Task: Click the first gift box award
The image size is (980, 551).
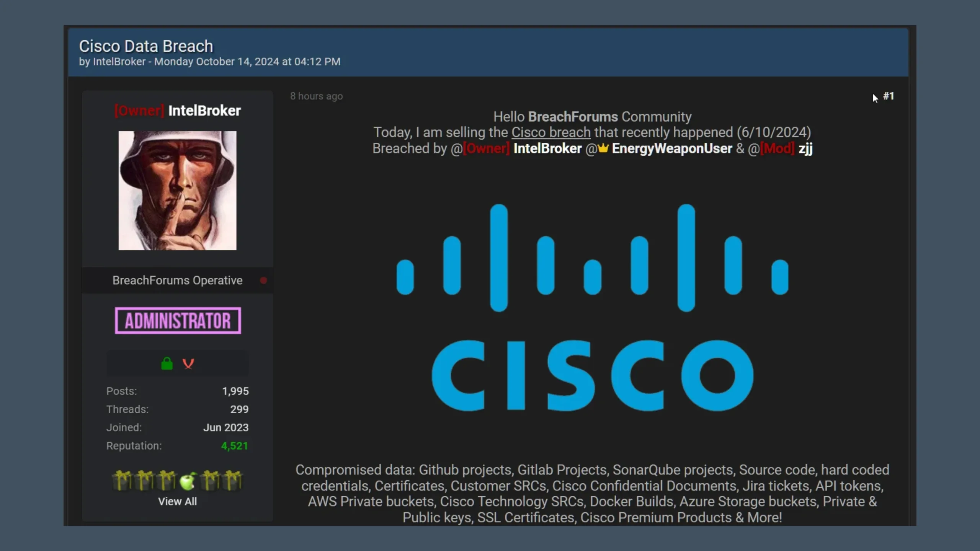Action: pyautogui.click(x=122, y=480)
